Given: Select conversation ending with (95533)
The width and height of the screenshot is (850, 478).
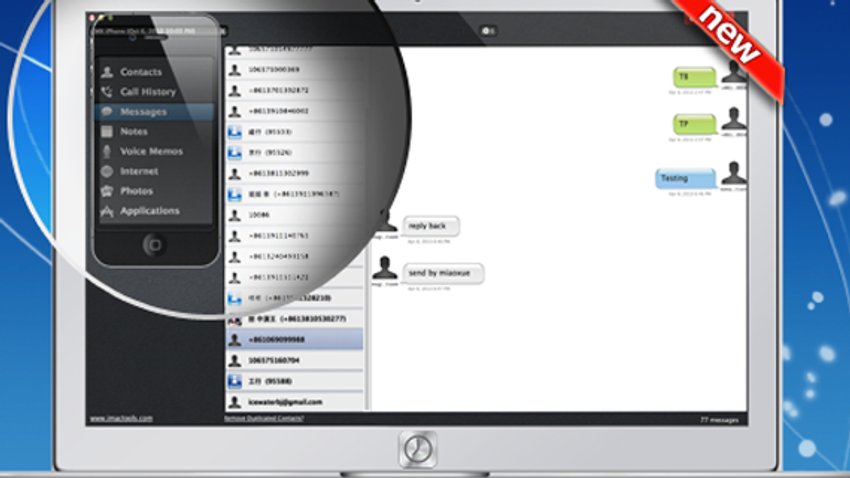Looking at the screenshot, I should pos(294,132).
